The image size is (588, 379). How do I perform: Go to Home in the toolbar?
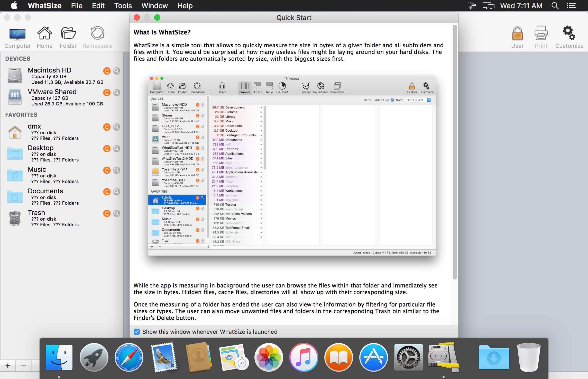[44, 38]
